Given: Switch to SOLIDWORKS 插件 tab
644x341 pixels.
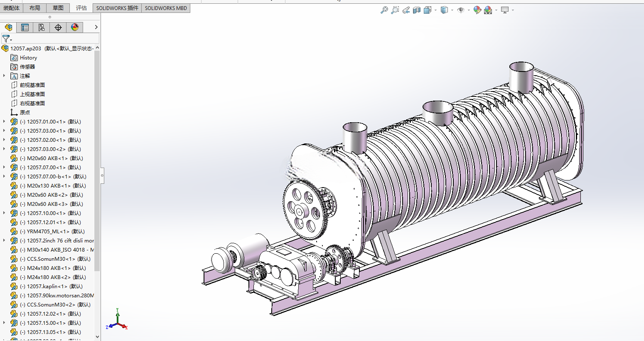Looking at the screenshot, I should [x=117, y=8].
